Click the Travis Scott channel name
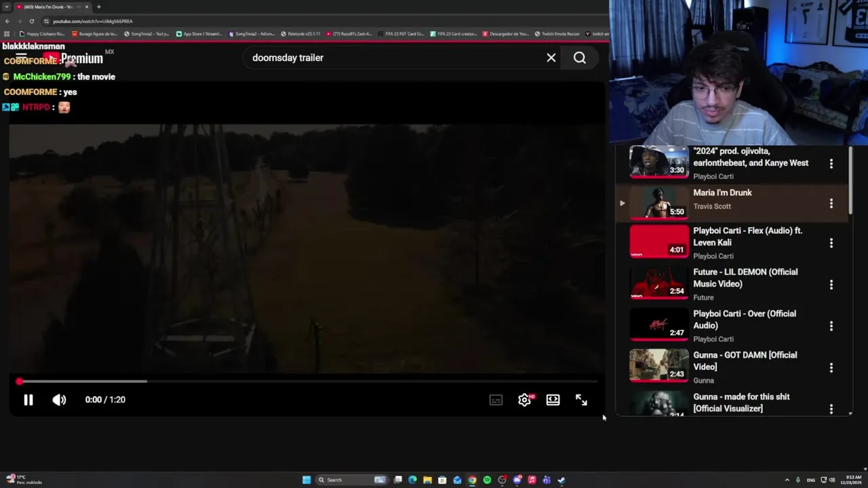 [712, 206]
